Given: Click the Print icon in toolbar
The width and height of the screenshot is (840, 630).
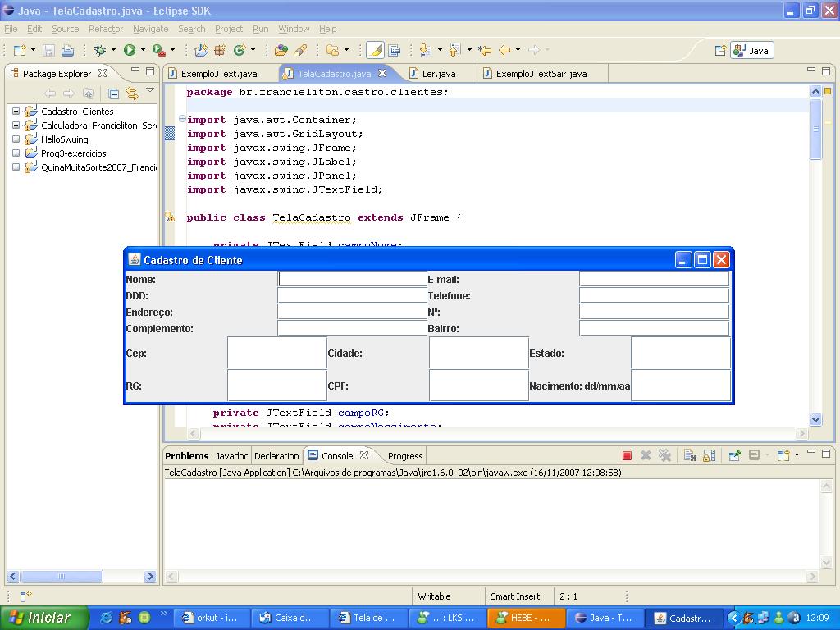Looking at the screenshot, I should (x=68, y=50).
